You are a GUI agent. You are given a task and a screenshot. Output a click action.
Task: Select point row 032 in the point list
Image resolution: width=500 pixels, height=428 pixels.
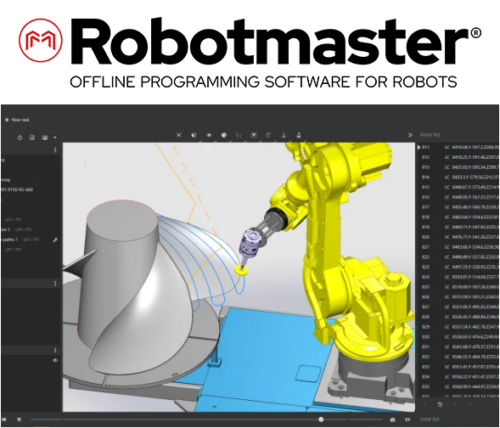(x=459, y=357)
